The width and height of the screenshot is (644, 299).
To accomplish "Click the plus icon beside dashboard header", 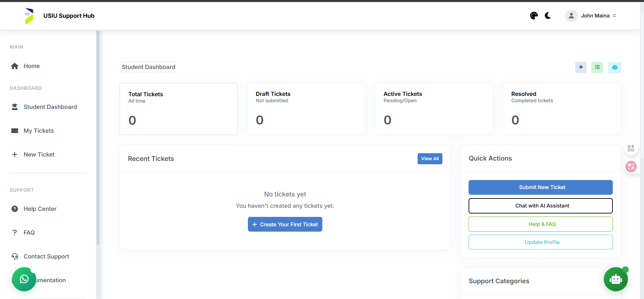I will click(581, 67).
